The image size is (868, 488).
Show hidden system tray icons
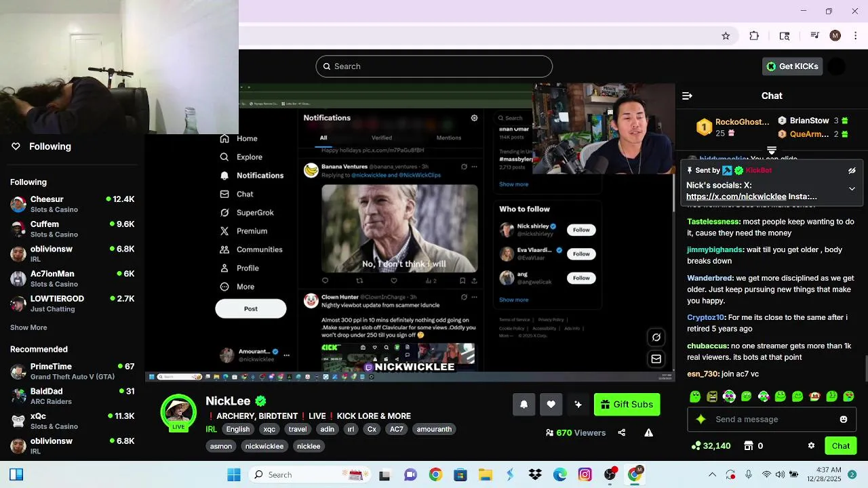712,474
